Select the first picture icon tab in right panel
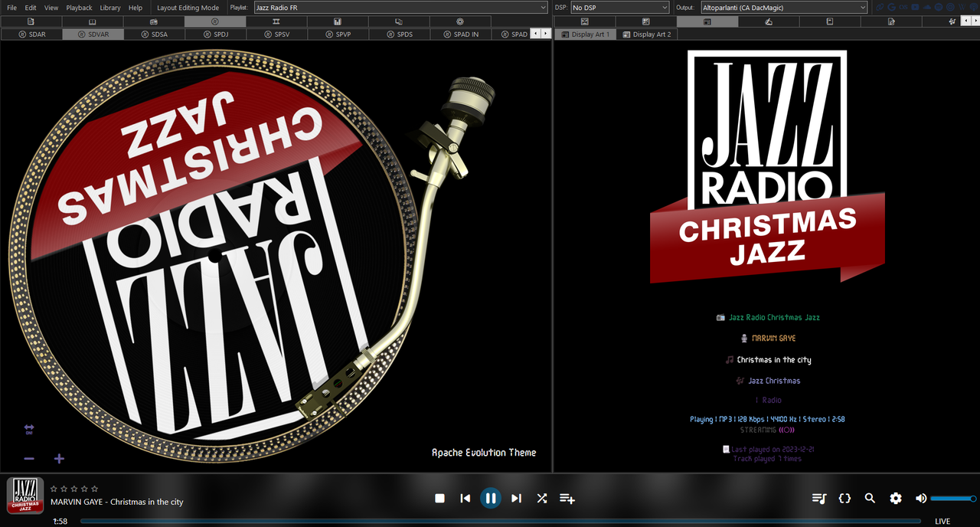The image size is (980, 527). [585, 21]
